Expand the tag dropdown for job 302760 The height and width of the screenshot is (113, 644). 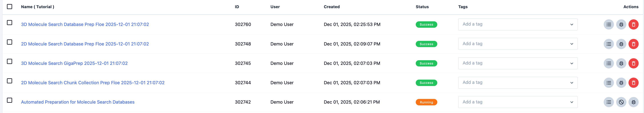click(x=571, y=25)
